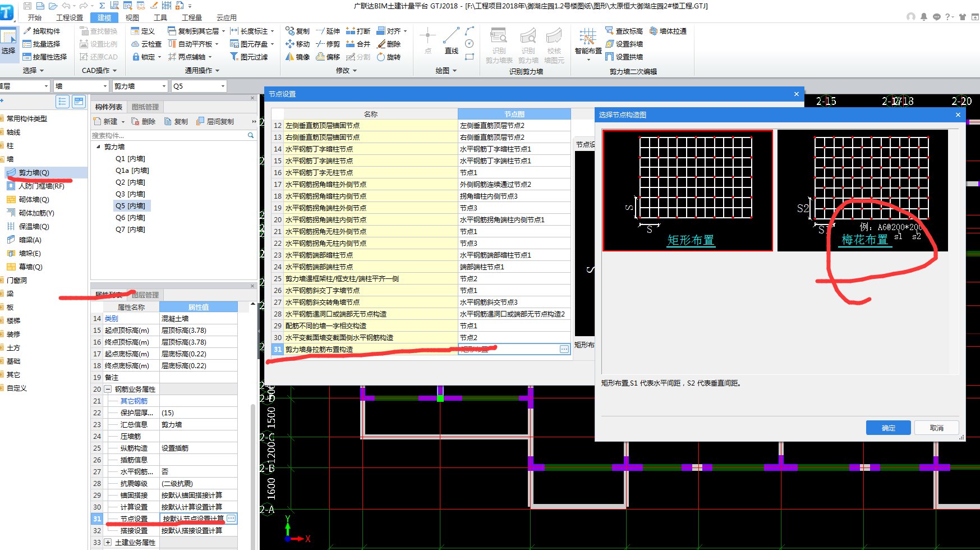Click the 矩形布置 link label

(691, 240)
